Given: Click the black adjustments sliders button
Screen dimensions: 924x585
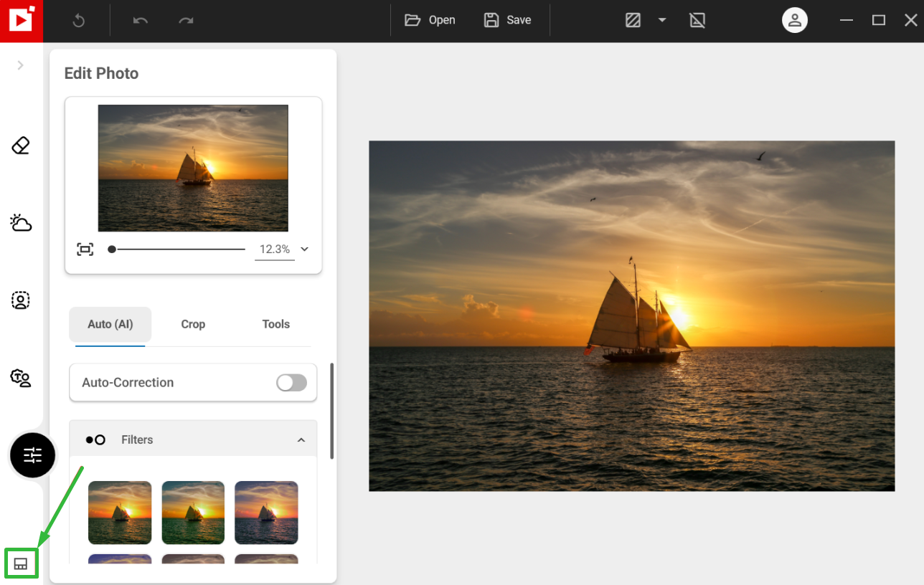Looking at the screenshot, I should (x=33, y=455).
